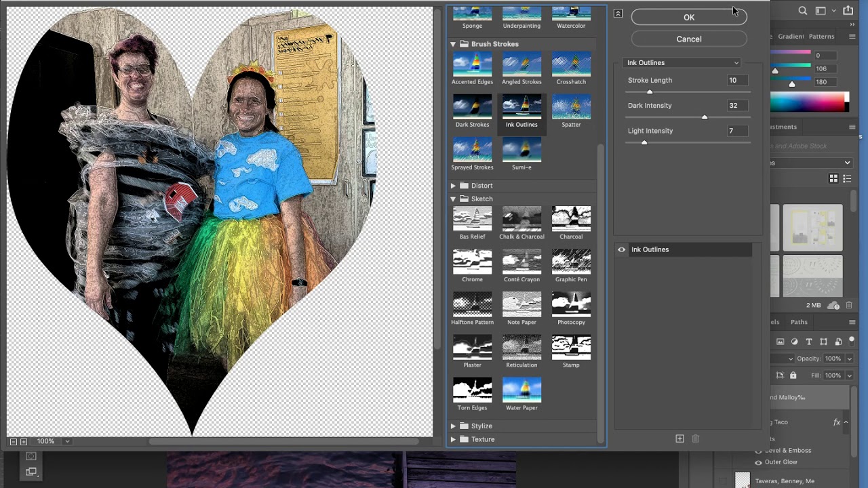Image resolution: width=868 pixels, height=488 pixels.
Task: Click the Stroke Length slider handle
Action: 650,91
